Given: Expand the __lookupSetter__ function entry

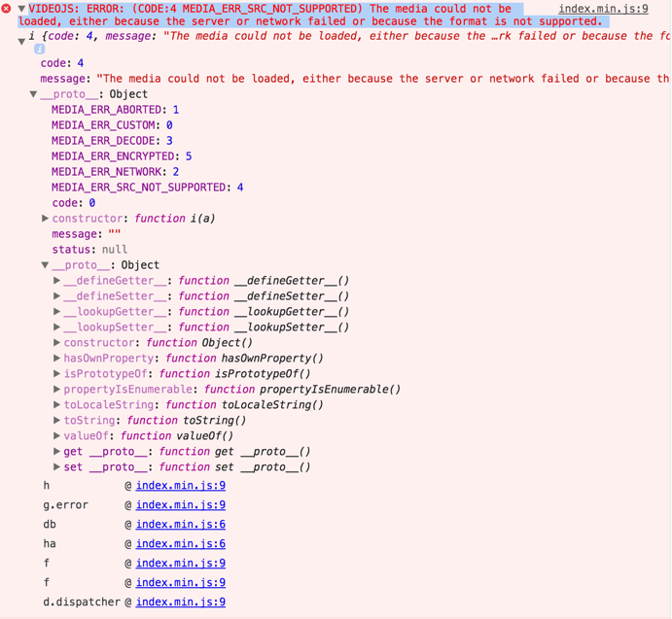Looking at the screenshot, I should pyautogui.click(x=56, y=327).
